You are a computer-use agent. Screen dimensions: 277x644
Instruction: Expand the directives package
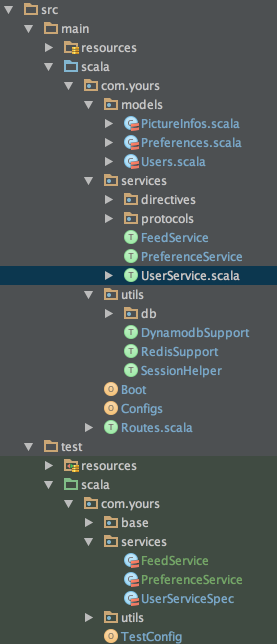click(x=108, y=199)
